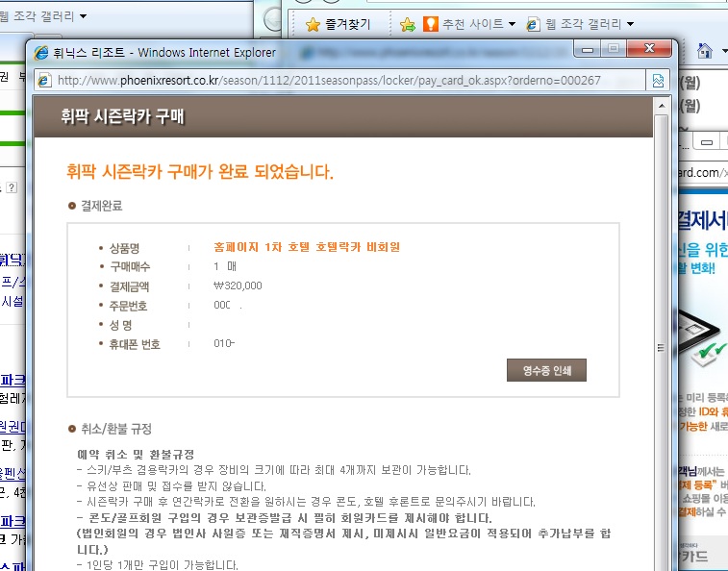Click the popup address bar URL field
728x571 pixels.
point(339,81)
